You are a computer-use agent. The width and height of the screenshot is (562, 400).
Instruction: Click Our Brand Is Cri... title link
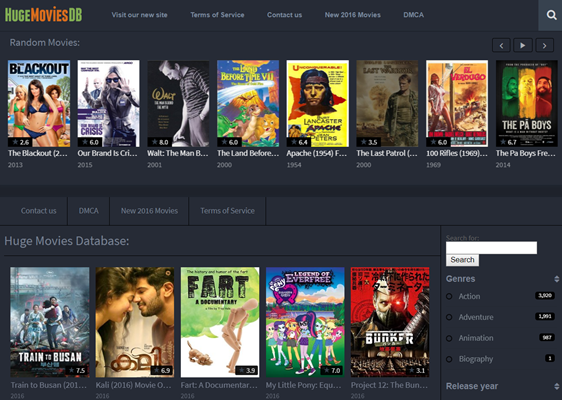point(108,153)
